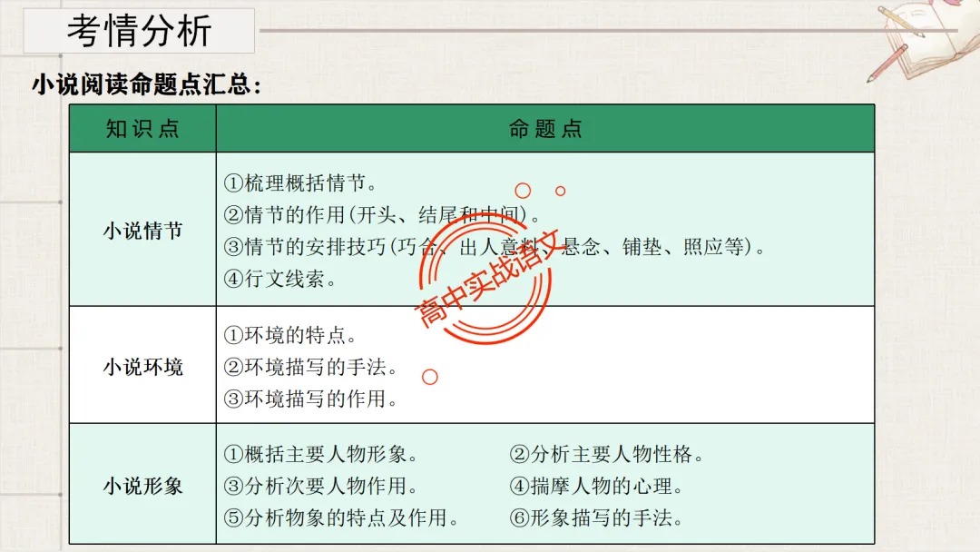Click the line ①环境的特点

[x=290, y=335]
